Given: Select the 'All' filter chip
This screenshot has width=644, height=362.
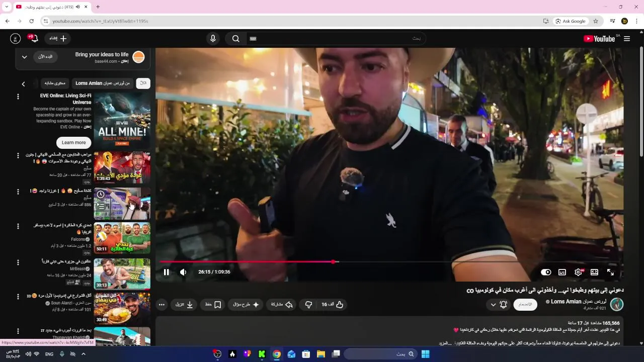Looking at the screenshot, I should click(x=143, y=83).
